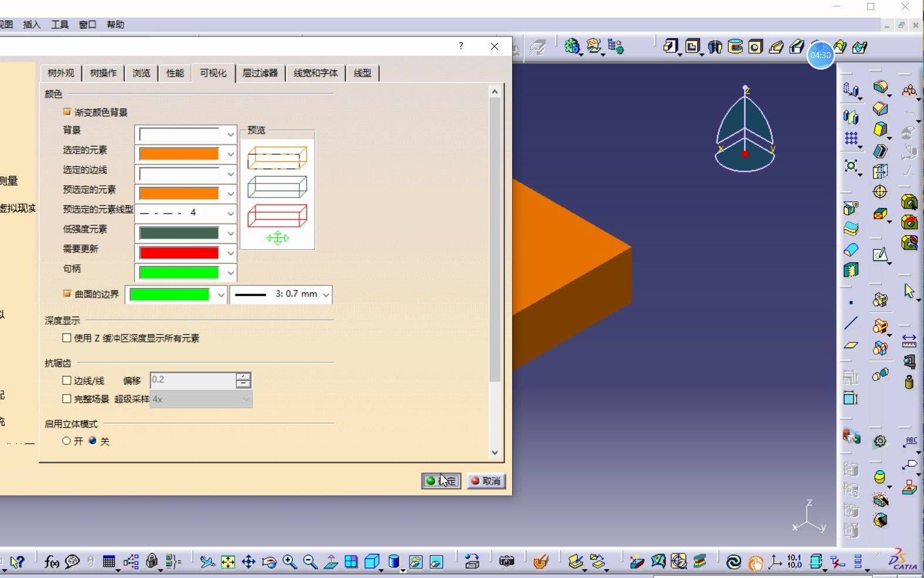Select the Hole tool icon
Viewport: 924px width, 578px height.
pos(755,47)
